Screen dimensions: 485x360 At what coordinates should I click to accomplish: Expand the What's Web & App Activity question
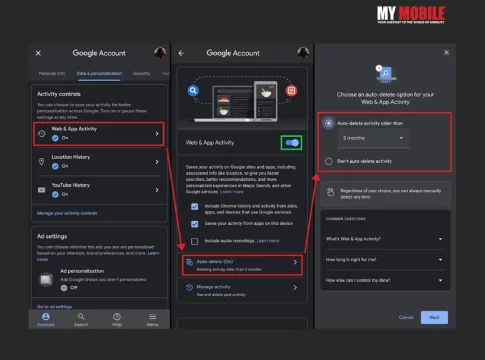[x=384, y=239]
